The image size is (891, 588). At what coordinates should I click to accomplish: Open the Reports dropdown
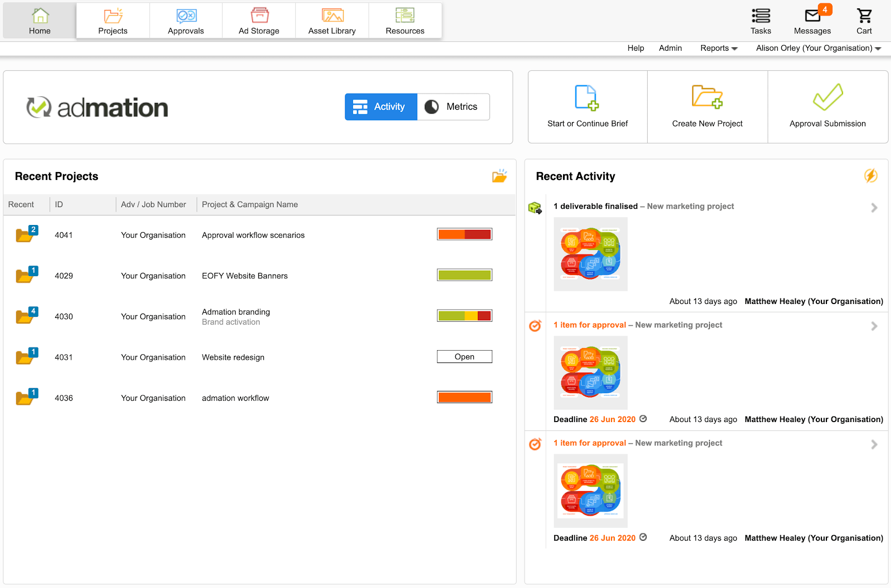pos(718,48)
